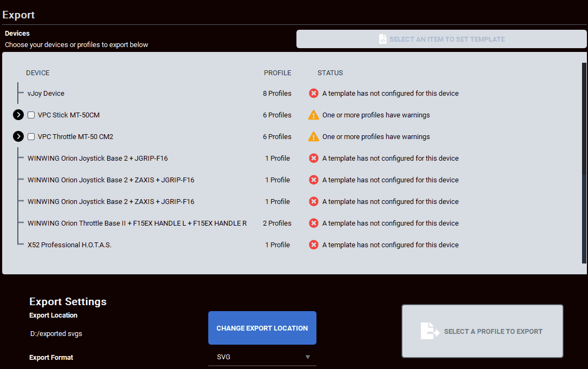Click '2 Profiles' for WINWING Orion Throttle

point(277,223)
